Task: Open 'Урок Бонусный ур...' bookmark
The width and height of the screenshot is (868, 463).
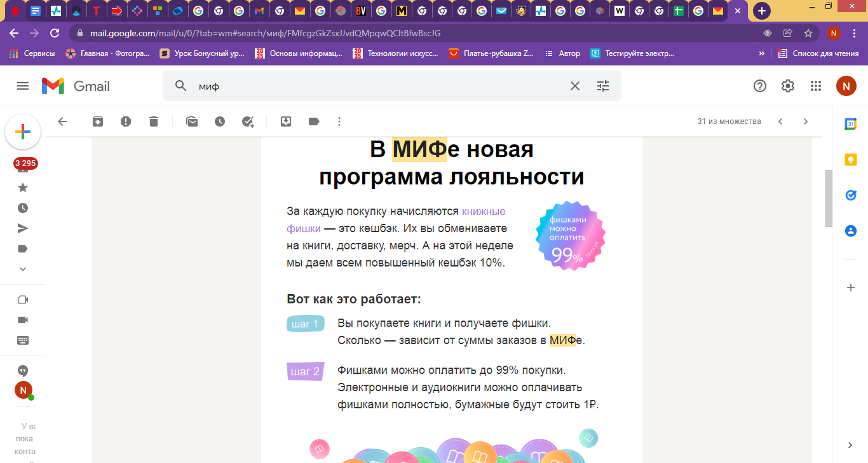Action: tap(202, 53)
